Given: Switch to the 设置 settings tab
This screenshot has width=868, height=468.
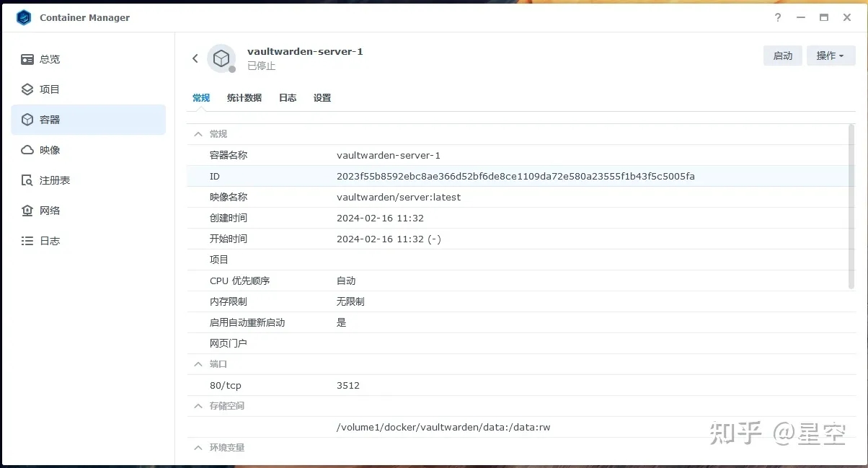Looking at the screenshot, I should point(322,98).
